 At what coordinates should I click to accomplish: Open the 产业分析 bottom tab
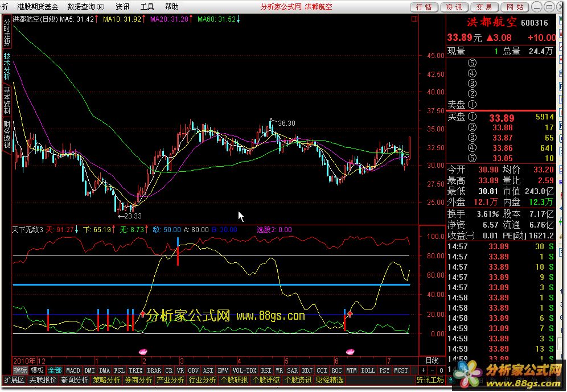point(170,380)
